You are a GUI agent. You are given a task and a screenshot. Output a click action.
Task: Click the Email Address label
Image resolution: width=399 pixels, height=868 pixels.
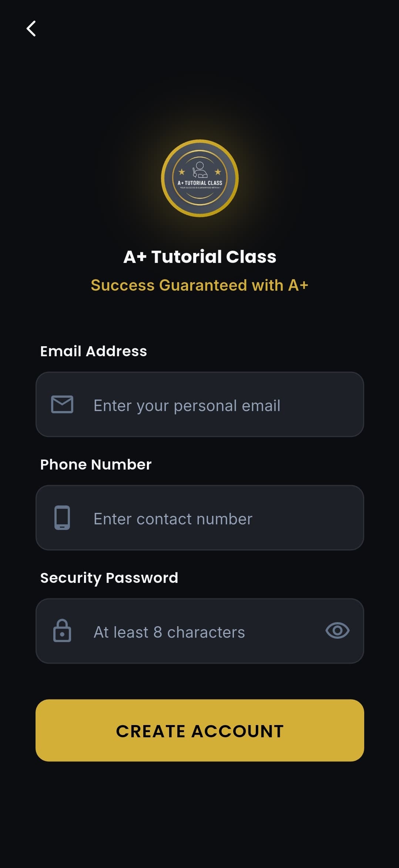(x=94, y=351)
